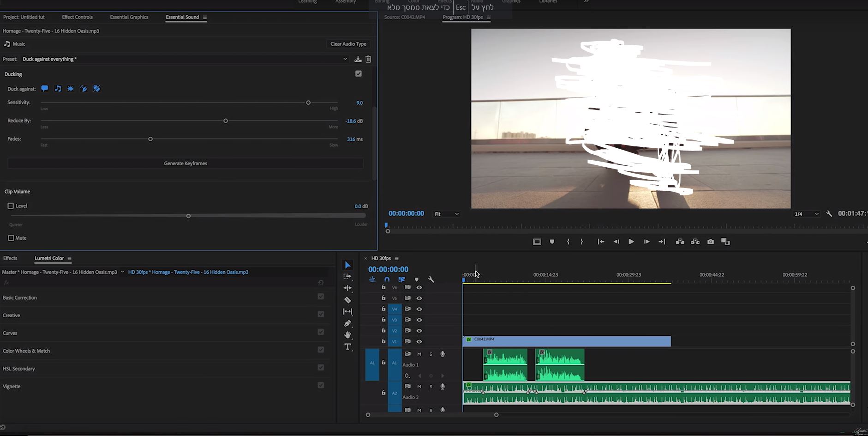
Task: Enable the Clip Volume Level checkbox
Action: point(11,206)
